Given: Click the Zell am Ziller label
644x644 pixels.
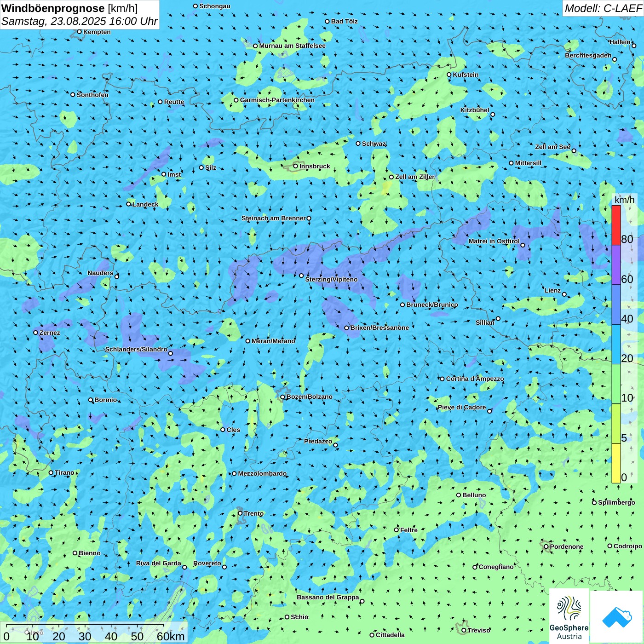Looking at the screenshot, I should pos(414,177).
